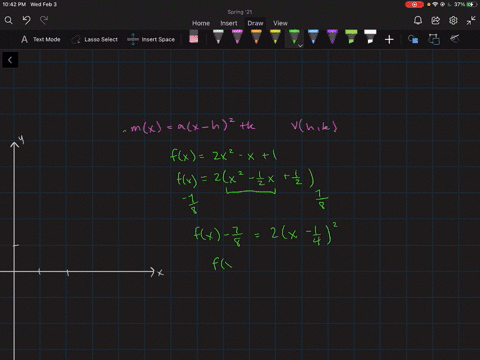480x360 pixels.
Task: Tap the screen recording indicator
Action: click(x=414, y=4)
